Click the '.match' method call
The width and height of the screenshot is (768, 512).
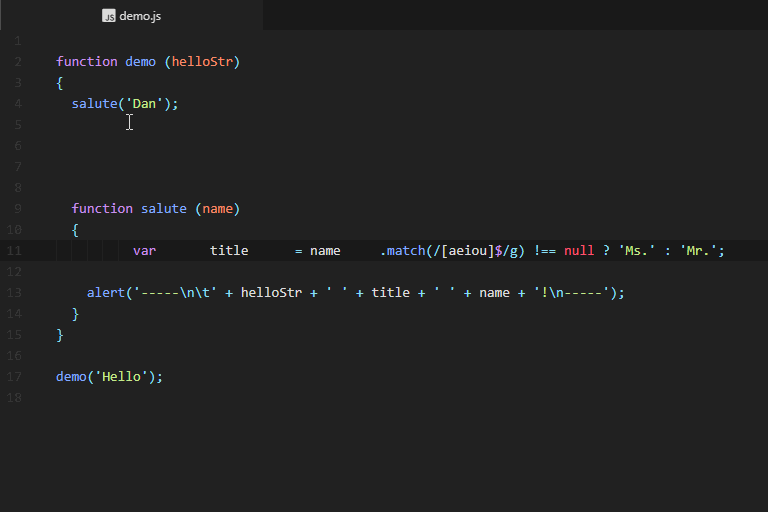[403, 251]
